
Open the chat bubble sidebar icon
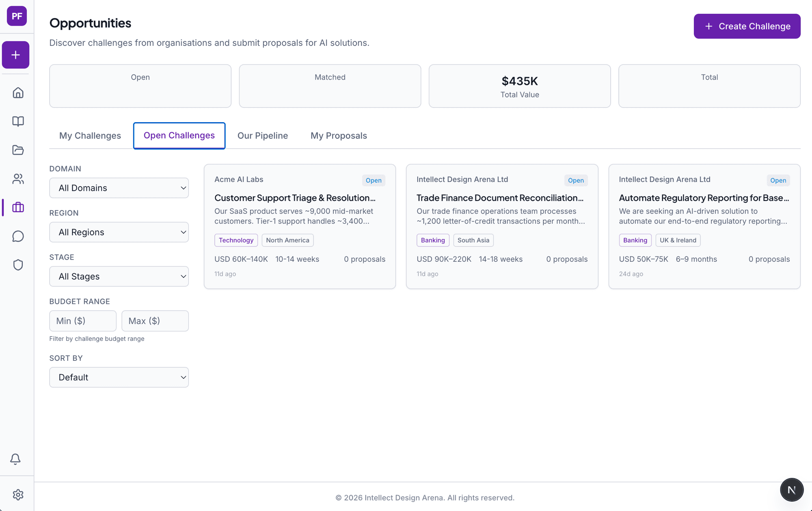pyautogui.click(x=18, y=236)
